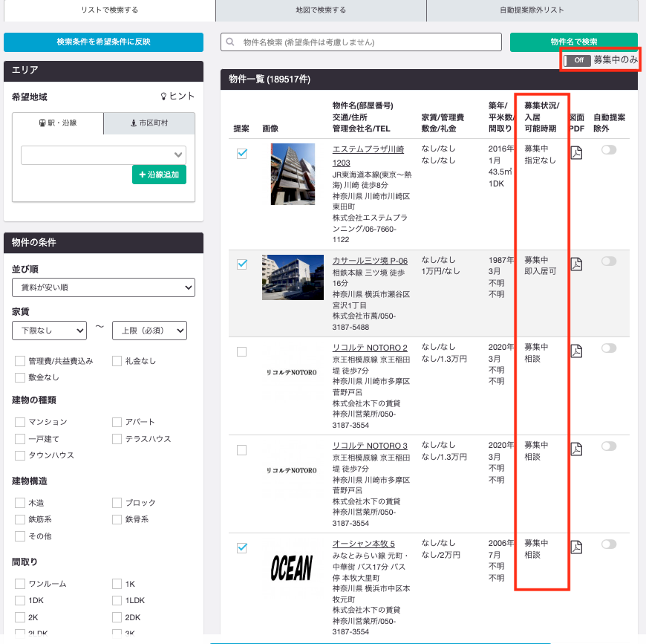
Task: Click OCEAN logo thumbnail
Action: pyautogui.click(x=292, y=568)
